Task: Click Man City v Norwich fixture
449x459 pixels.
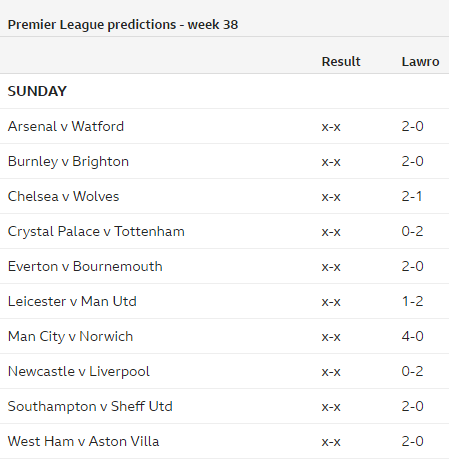Action: [x=70, y=337]
